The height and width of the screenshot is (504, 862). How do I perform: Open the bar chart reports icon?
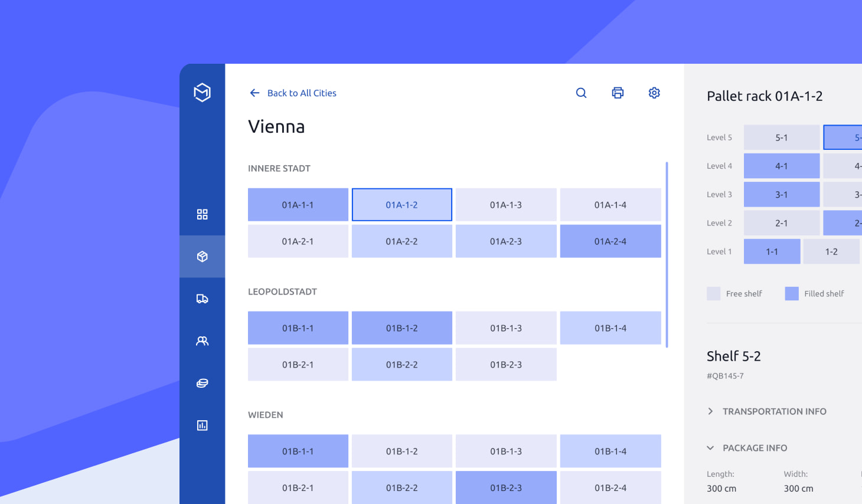(x=202, y=426)
